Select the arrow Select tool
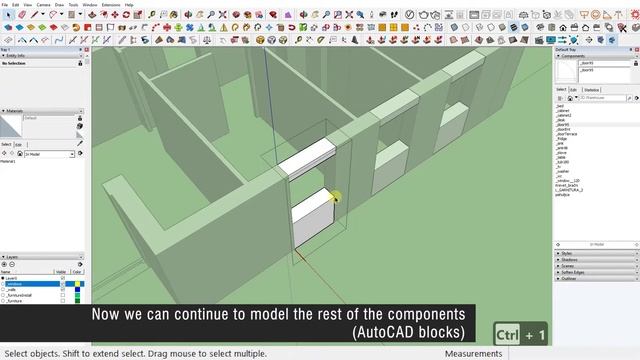 (8, 15)
